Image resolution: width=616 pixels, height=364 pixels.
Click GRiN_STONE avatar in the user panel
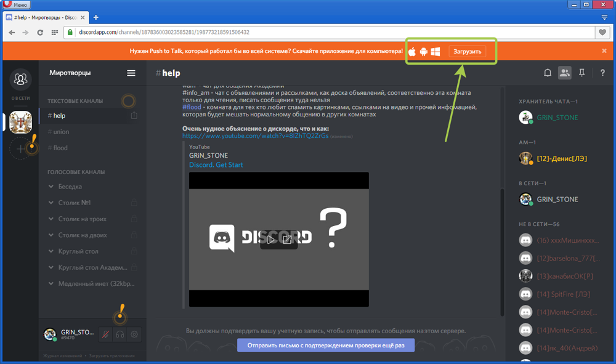tap(49, 334)
